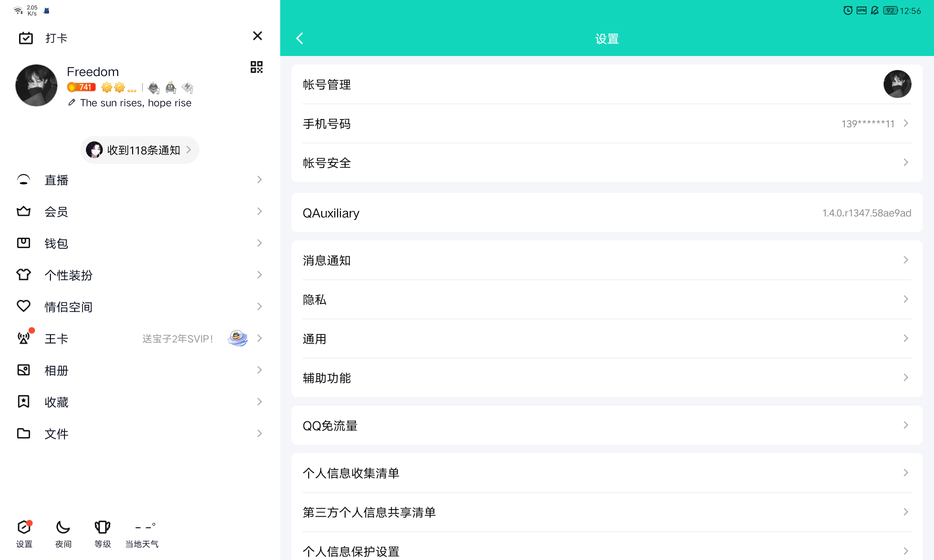Image resolution: width=934 pixels, height=560 pixels.
Task: Toggle 夜间 night mode
Action: coord(63,527)
